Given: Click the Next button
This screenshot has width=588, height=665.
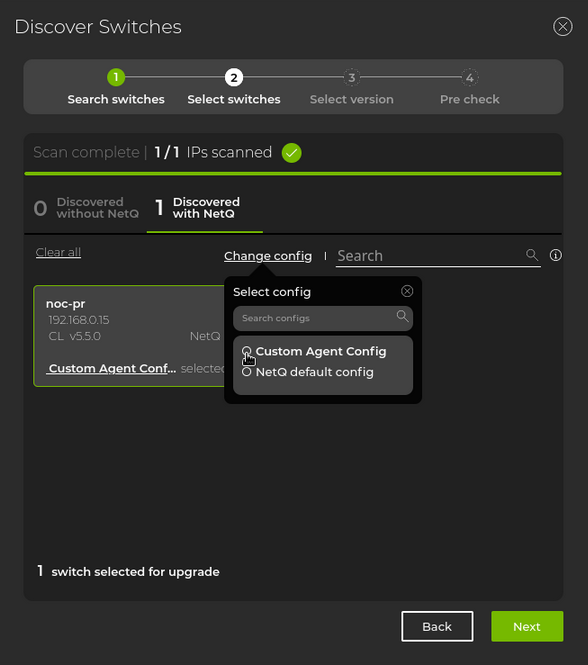Looking at the screenshot, I should point(527,626).
